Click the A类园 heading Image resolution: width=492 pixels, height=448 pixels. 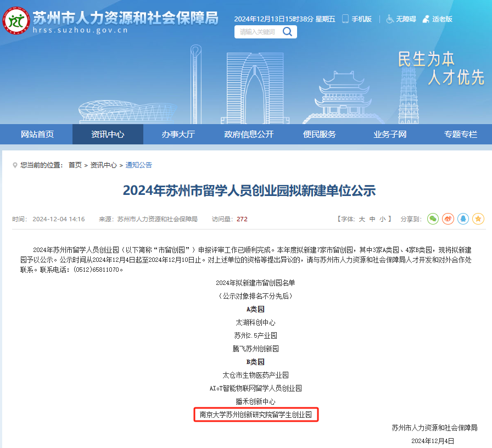(x=255, y=309)
